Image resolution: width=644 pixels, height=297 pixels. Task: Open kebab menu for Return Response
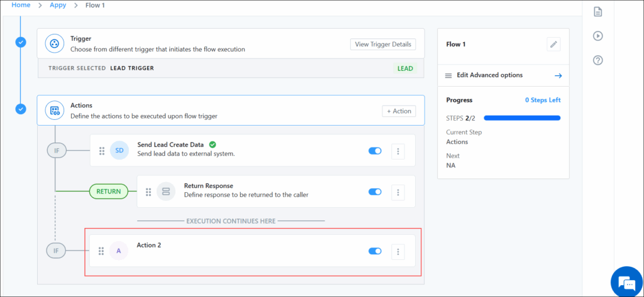(x=398, y=192)
